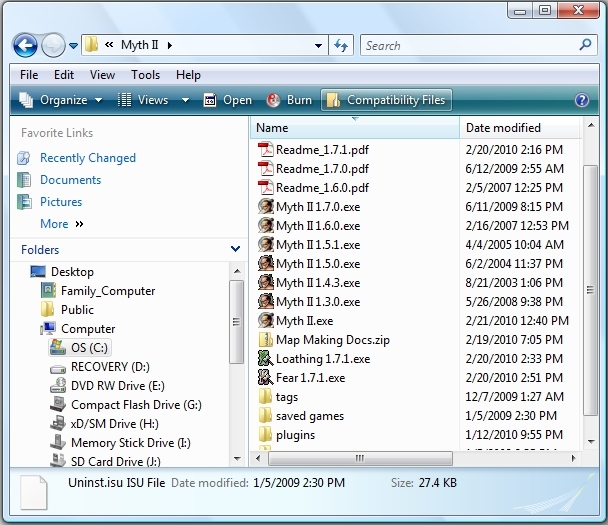
Task: Select OS (C:) drive in tree
Action: tap(89, 348)
